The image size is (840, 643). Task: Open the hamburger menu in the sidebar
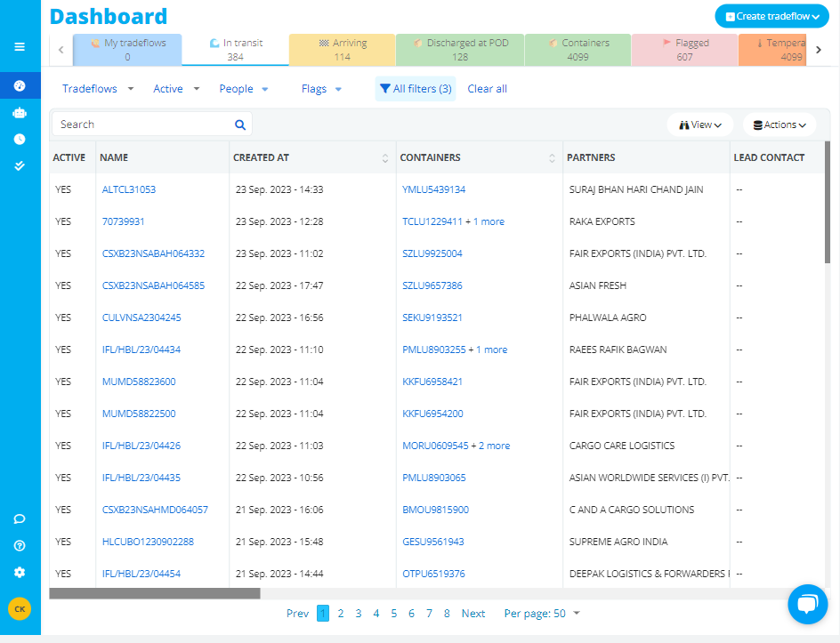click(x=20, y=47)
